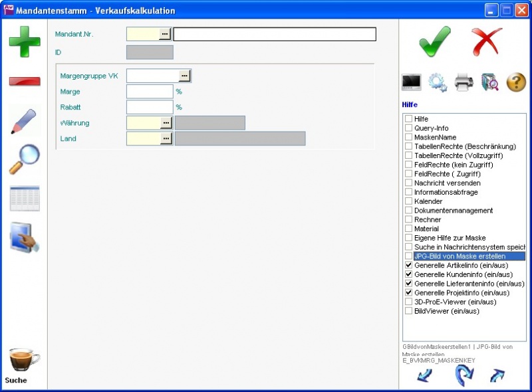Open the gear settings icon
The image size is (532, 392).
click(x=437, y=82)
